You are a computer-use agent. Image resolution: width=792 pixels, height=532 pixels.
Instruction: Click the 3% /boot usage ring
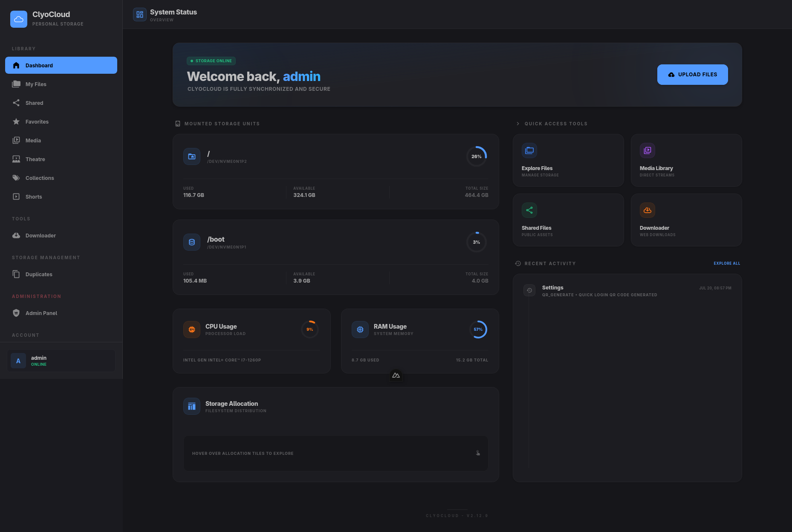477,242
